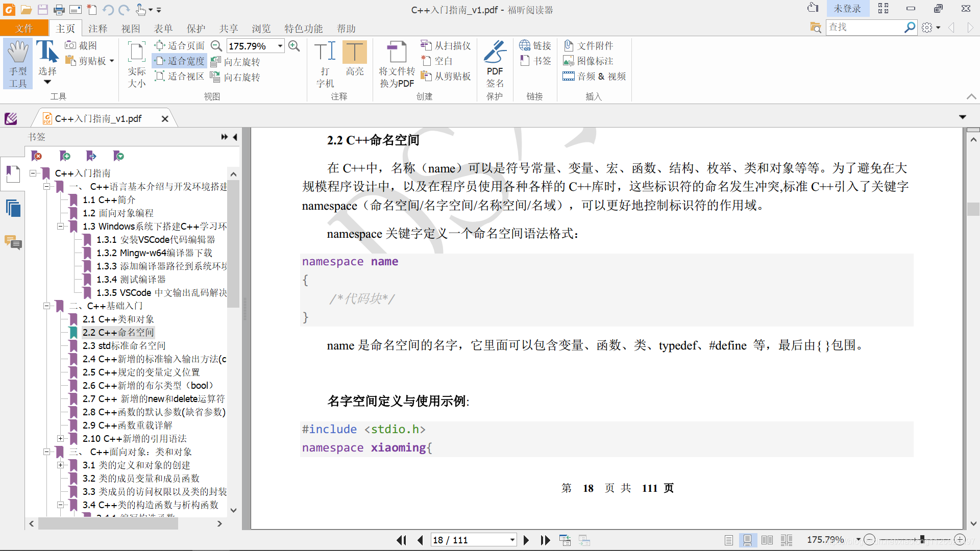The width and height of the screenshot is (980, 551).
Task: Jump to bookmark 2.3 std标准命名空间
Action: (x=124, y=346)
